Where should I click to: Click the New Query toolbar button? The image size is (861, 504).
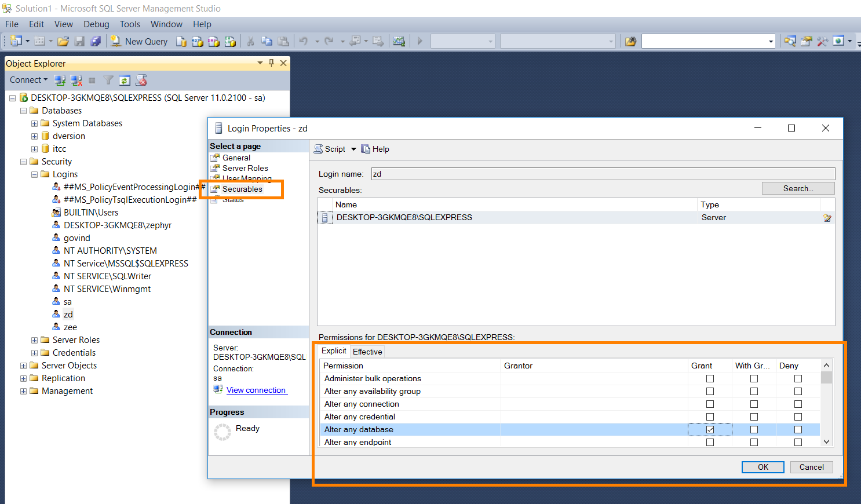140,41
